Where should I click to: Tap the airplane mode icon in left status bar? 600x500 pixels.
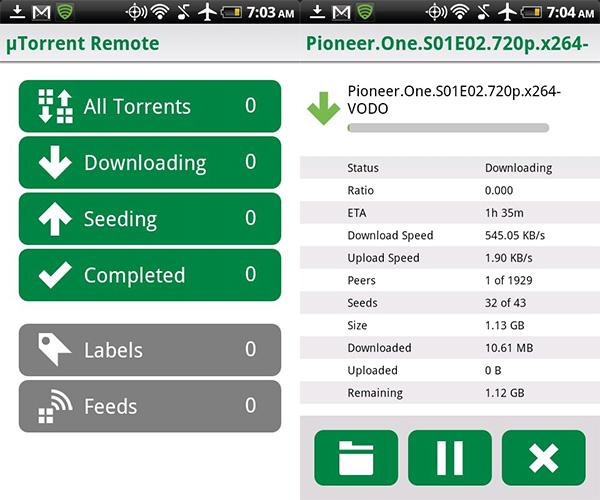click(207, 12)
